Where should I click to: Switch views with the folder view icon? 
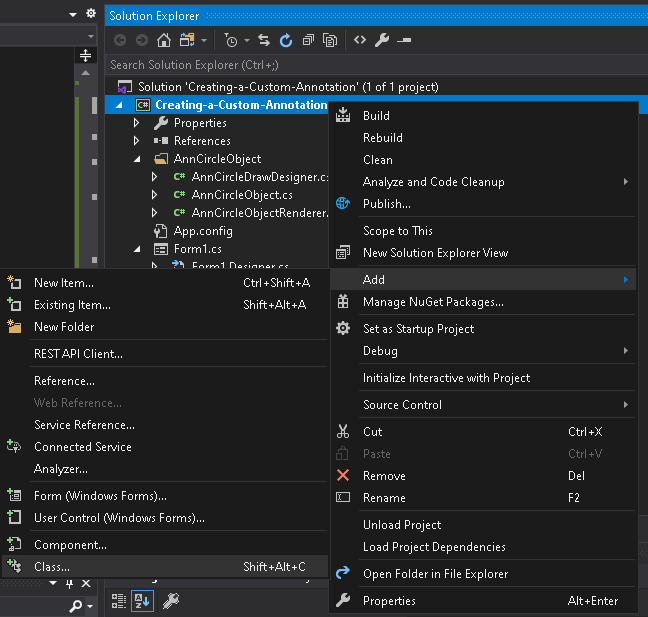[187, 40]
